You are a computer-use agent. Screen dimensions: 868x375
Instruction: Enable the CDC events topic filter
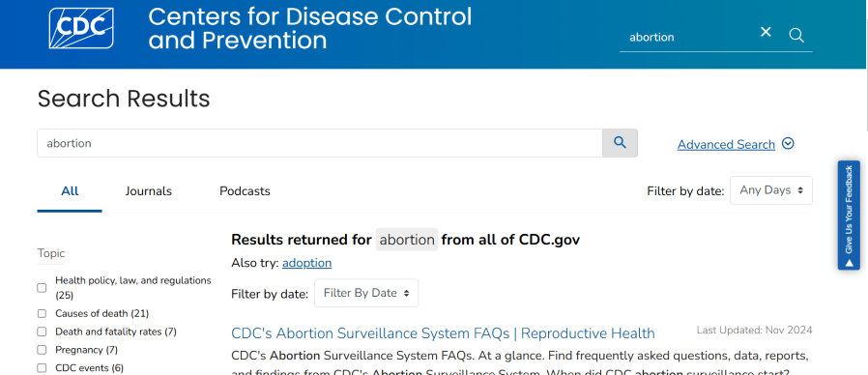43,368
